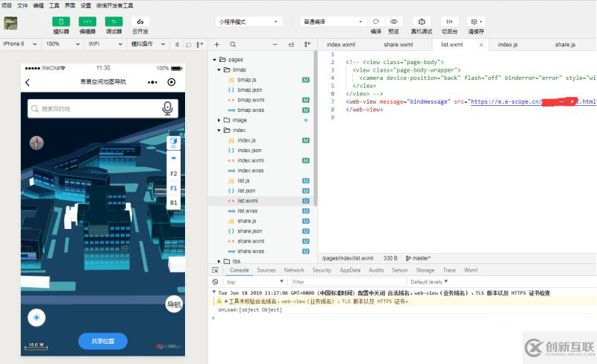Open the iPhone 6 device dropdown

20,44
